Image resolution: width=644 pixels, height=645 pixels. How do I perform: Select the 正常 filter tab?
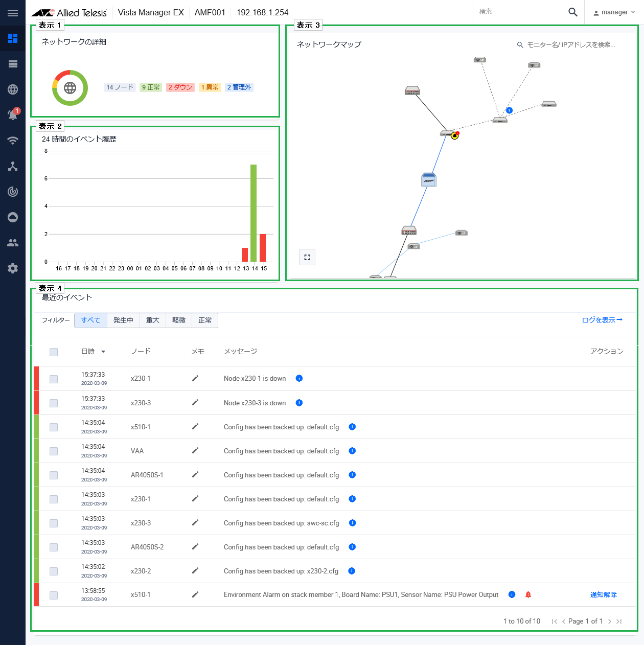click(205, 320)
